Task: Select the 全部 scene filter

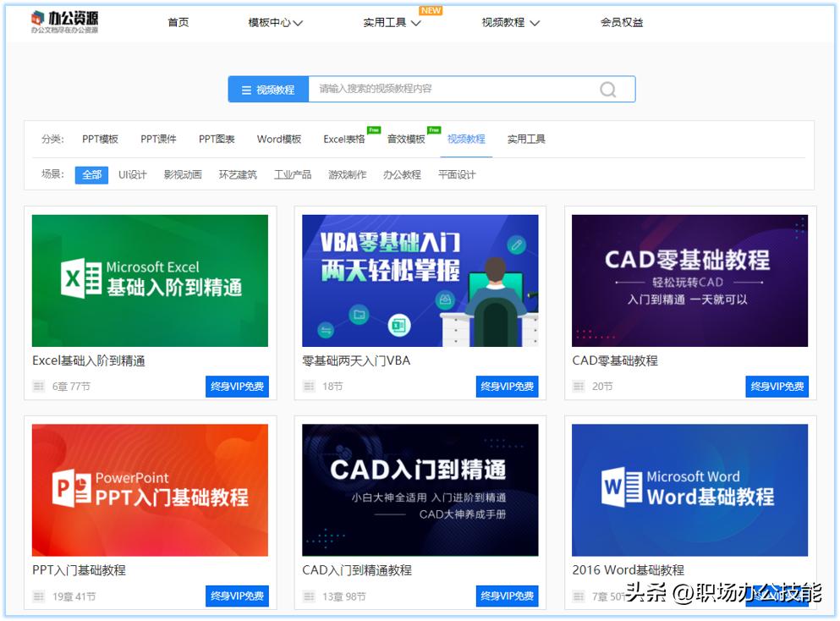Action: click(x=91, y=175)
